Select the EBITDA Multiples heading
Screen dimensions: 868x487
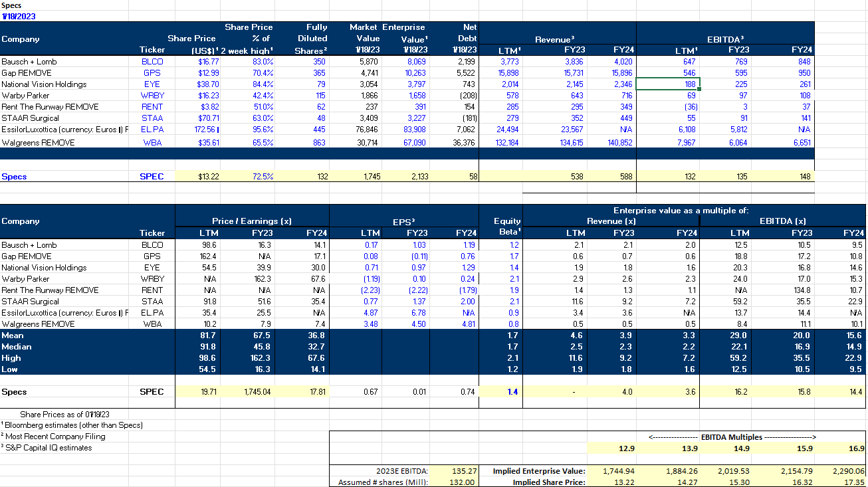click(x=731, y=437)
